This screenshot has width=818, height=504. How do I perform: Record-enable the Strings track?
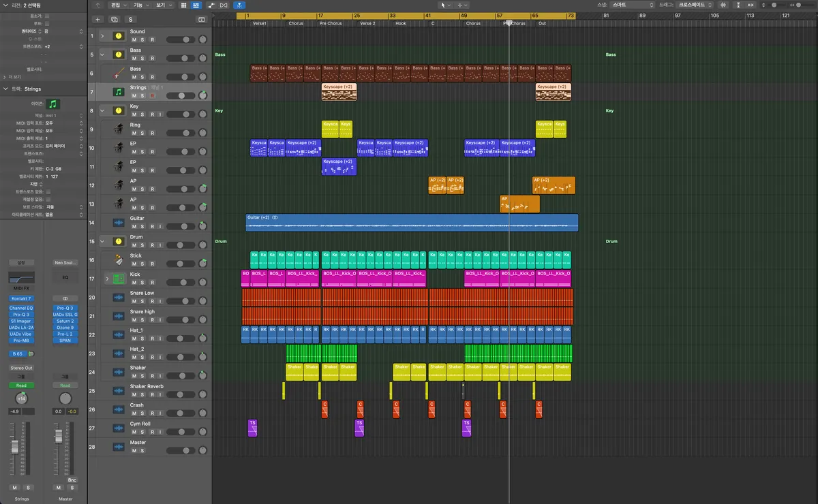click(152, 96)
